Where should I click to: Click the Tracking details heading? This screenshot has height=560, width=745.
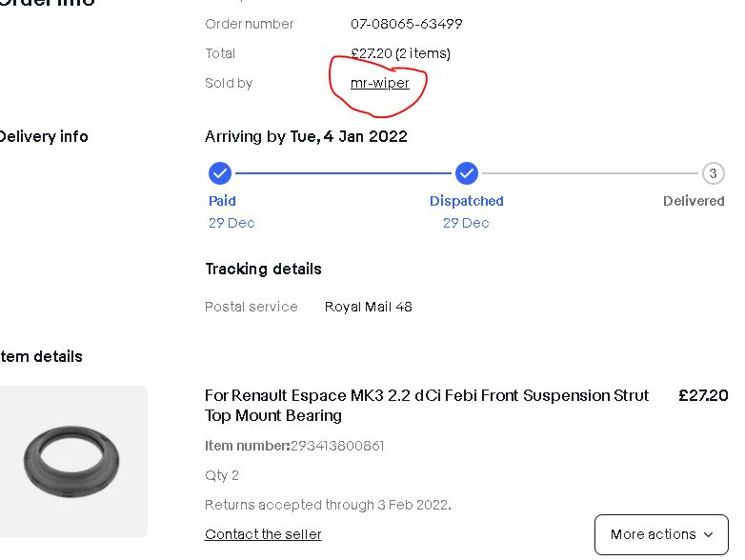tap(263, 269)
